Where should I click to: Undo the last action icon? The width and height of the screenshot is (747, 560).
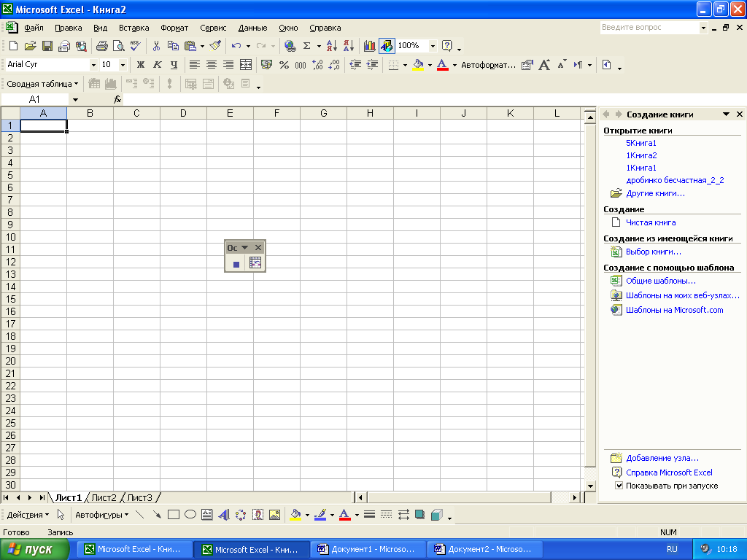[236, 46]
